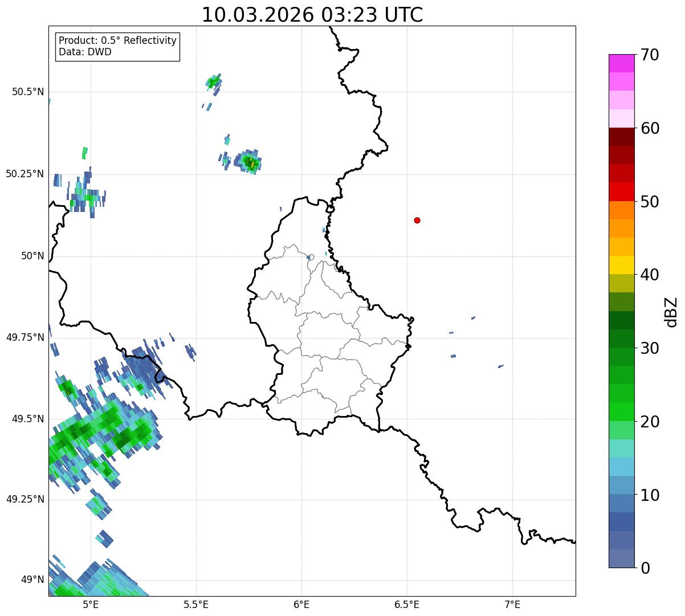Screen dimensions: 685x616
Task: Click the red station marker dot
Action: click(417, 220)
